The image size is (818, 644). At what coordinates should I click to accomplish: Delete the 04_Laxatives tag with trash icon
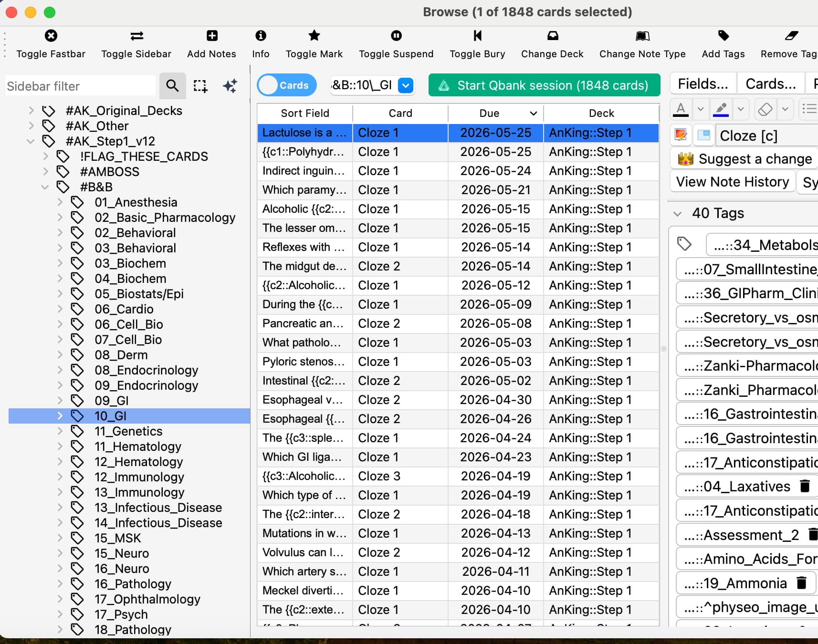click(x=805, y=486)
